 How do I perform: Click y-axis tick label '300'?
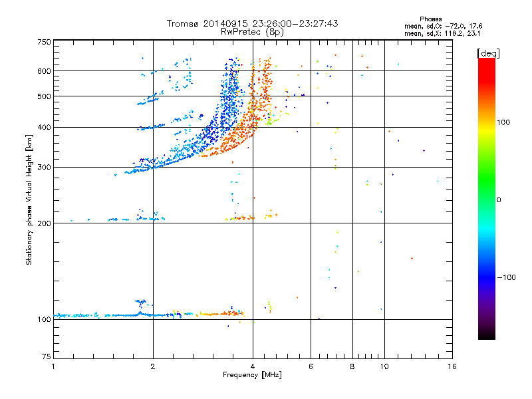[x=44, y=168]
